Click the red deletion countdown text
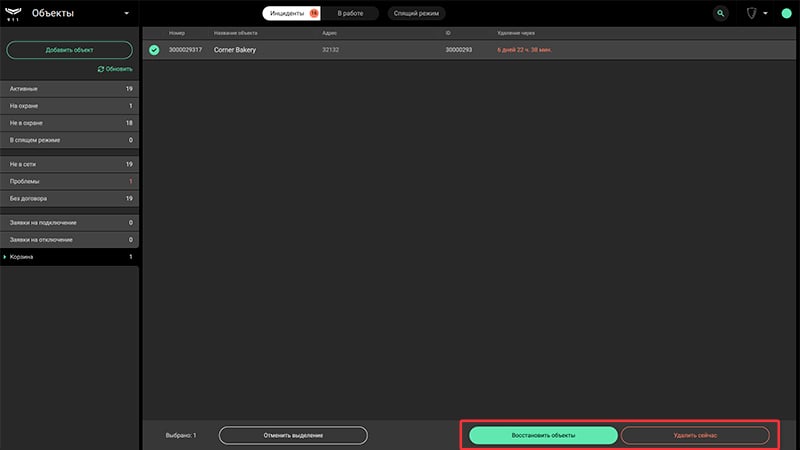800x450 pixels. [524, 50]
